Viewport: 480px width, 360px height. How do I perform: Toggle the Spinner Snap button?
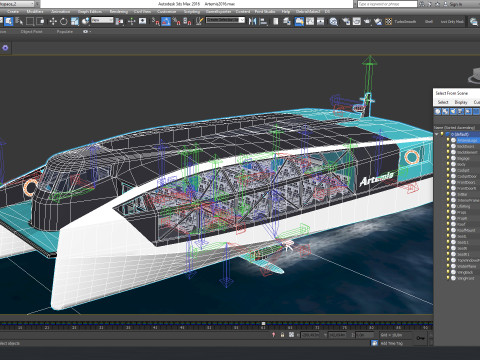tap(187, 21)
